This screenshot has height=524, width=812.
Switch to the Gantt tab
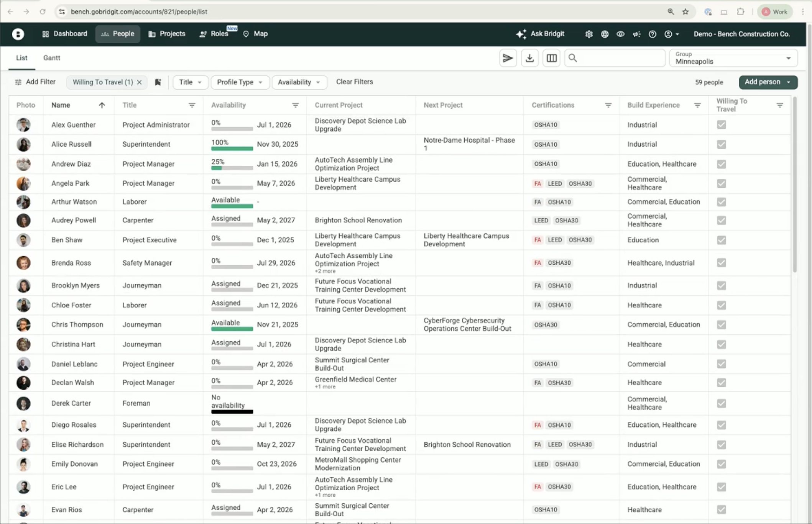pos(51,58)
